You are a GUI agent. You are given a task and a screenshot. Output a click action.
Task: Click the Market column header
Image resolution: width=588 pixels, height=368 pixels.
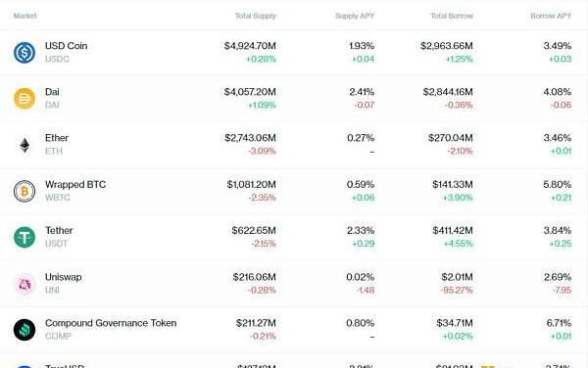pyautogui.click(x=24, y=16)
